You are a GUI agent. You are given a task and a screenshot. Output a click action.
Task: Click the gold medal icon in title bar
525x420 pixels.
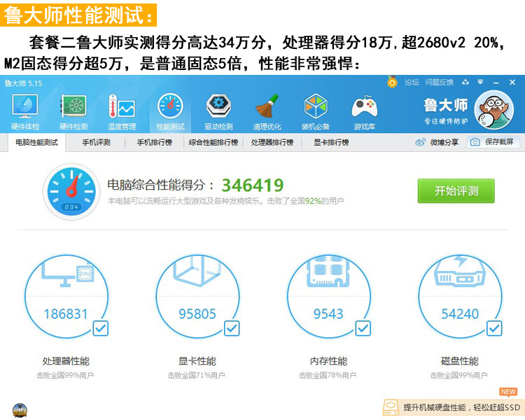tap(392, 82)
